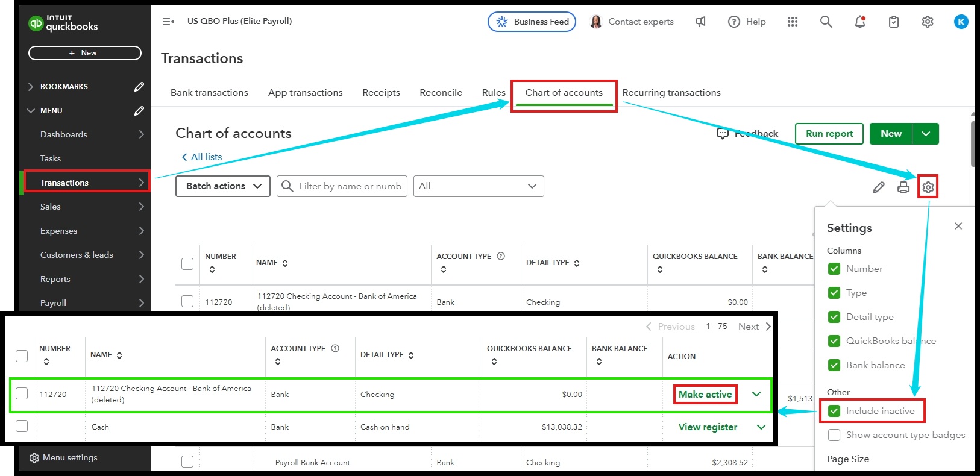
Task: Open the New button dropdown arrow
Action: [x=926, y=134]
